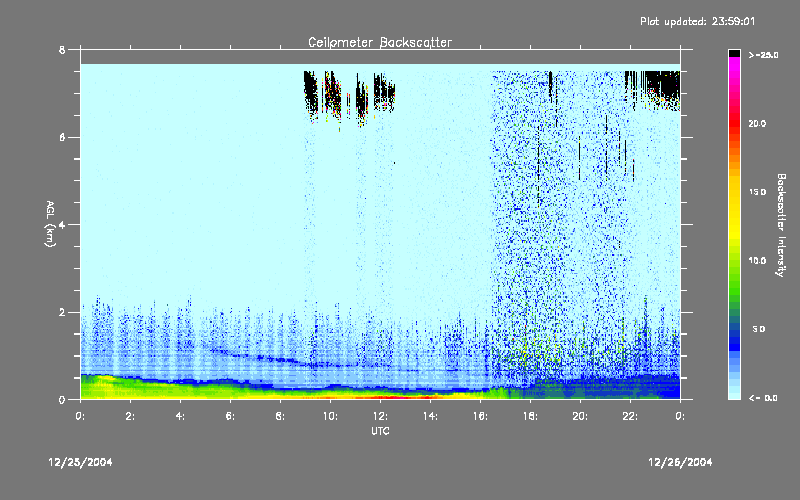Click the colorbar label '20.0'

(x=757, y=124)
